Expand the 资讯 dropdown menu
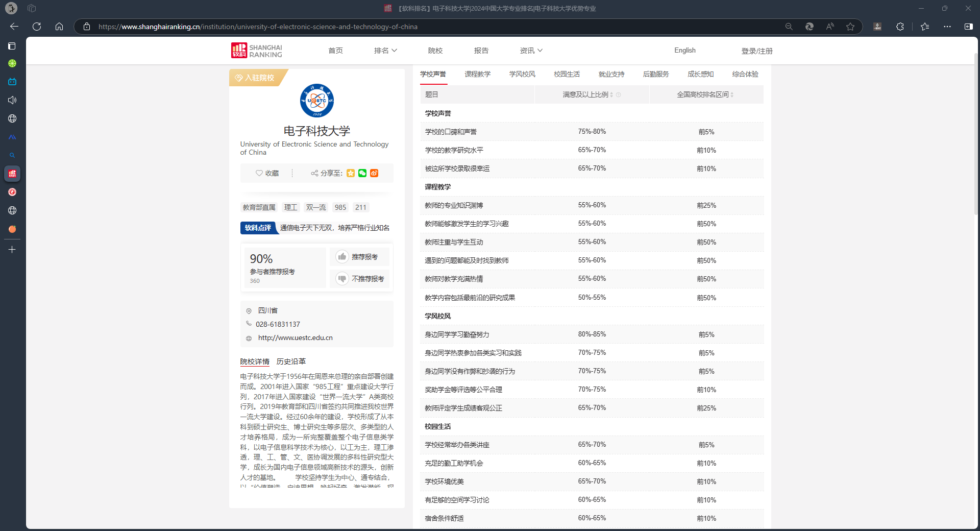The height and width of the screenshot is (531, 980). tap(531, 51)
